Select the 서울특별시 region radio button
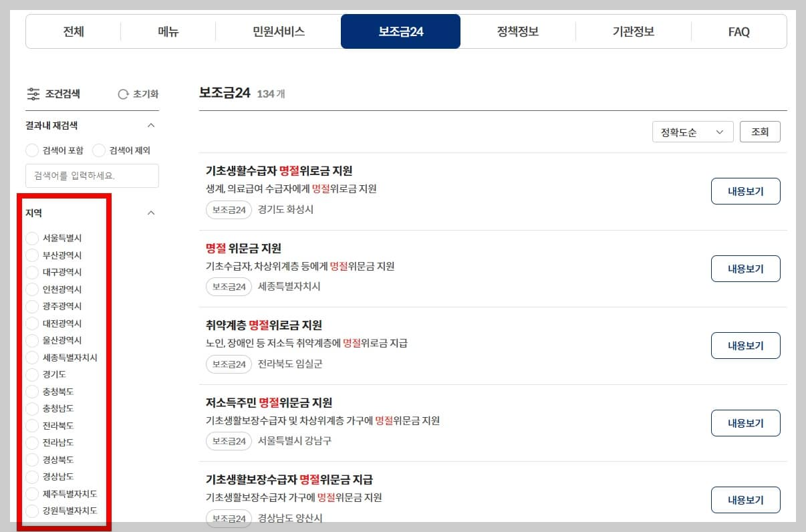Viewport: 806px width, 532px height. click(x=31, y=238)
